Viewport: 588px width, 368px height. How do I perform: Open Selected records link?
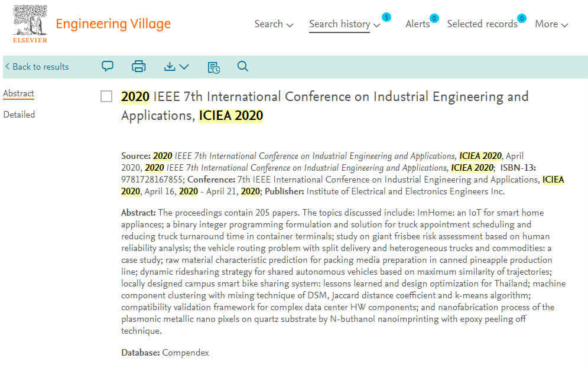[x=482, y=24]
